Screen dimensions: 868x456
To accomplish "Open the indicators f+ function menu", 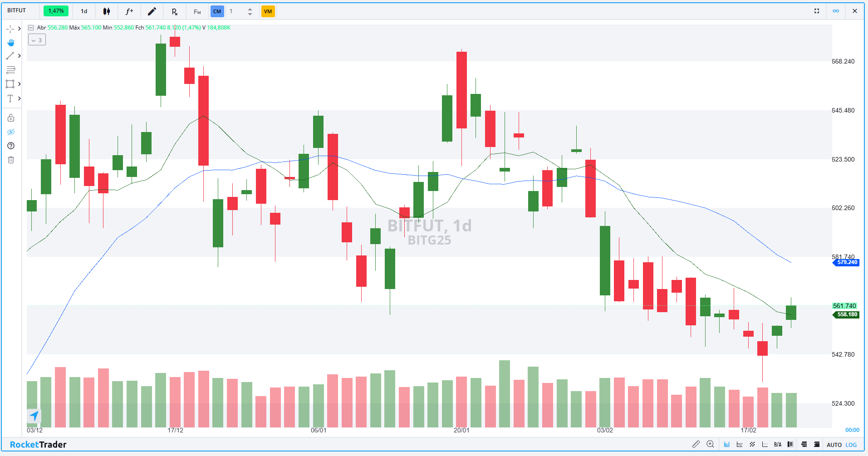I will coord(129,11).
